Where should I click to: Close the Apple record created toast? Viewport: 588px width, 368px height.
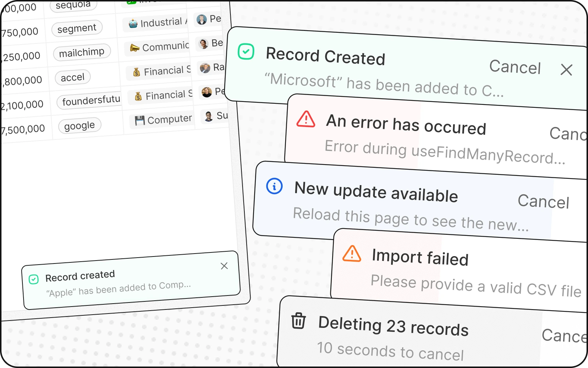[224, 266]
